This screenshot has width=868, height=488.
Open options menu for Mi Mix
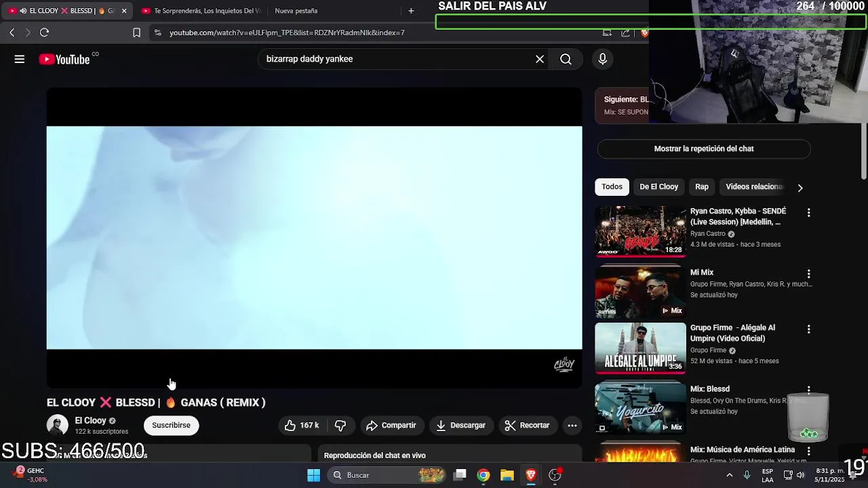808,274
